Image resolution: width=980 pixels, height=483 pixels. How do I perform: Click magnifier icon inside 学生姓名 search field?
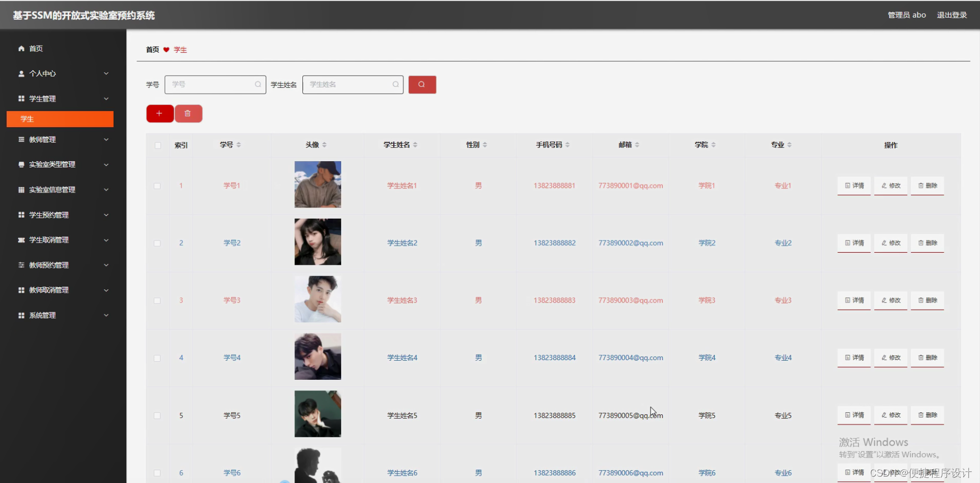[x=395, y=85]
